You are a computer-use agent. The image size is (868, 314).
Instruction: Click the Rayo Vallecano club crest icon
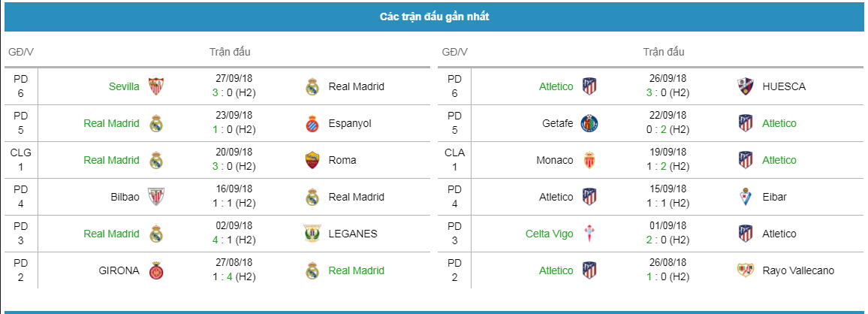coord(746,270)
